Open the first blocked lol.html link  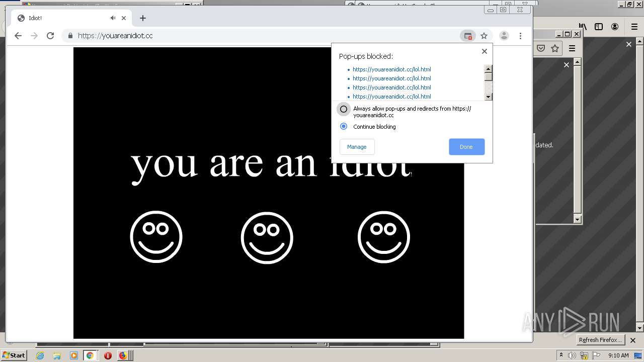[x=391, y=69]
